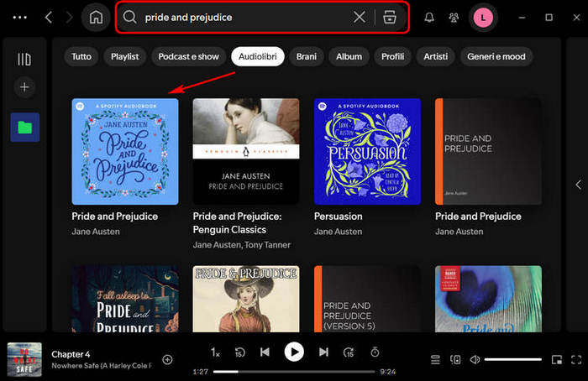588x381 pixels.
Task: Click the search magnifier icon
Action: [x=129, y=18]
